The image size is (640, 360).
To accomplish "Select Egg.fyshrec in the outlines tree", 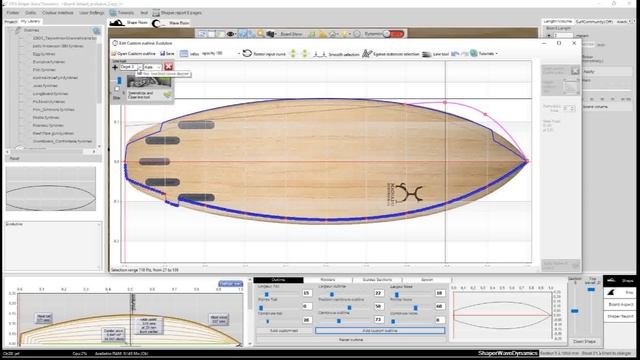I will (x=44, y=54).
